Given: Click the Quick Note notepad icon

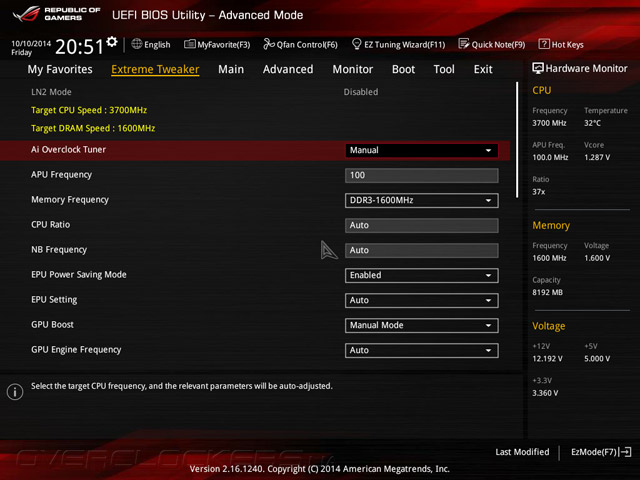Looking at the screenshot, I should pyautogui.click(x=464, y=44).
